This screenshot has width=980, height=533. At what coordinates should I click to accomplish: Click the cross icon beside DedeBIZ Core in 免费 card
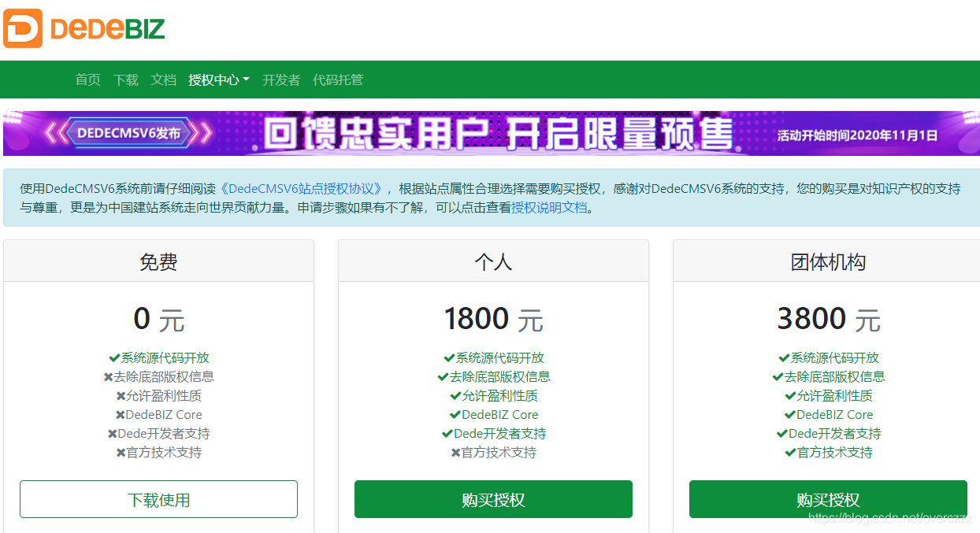[x=121, y=415]
